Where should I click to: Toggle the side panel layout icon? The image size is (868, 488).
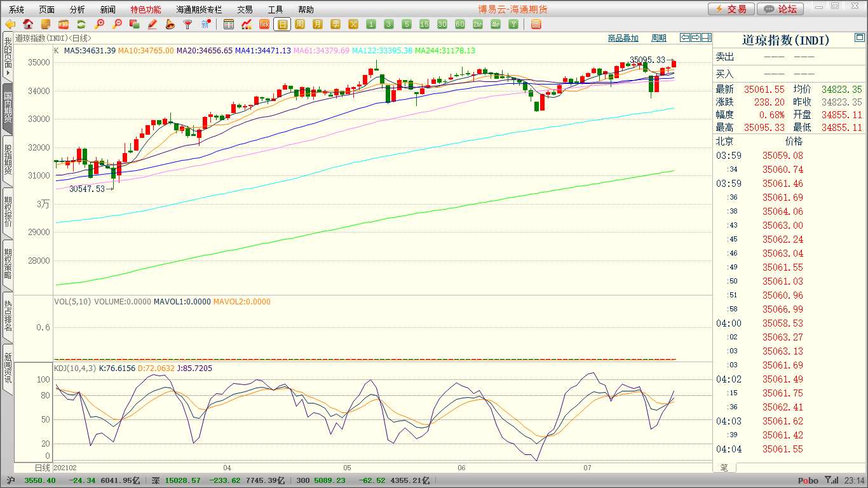(x=707, y=37)
